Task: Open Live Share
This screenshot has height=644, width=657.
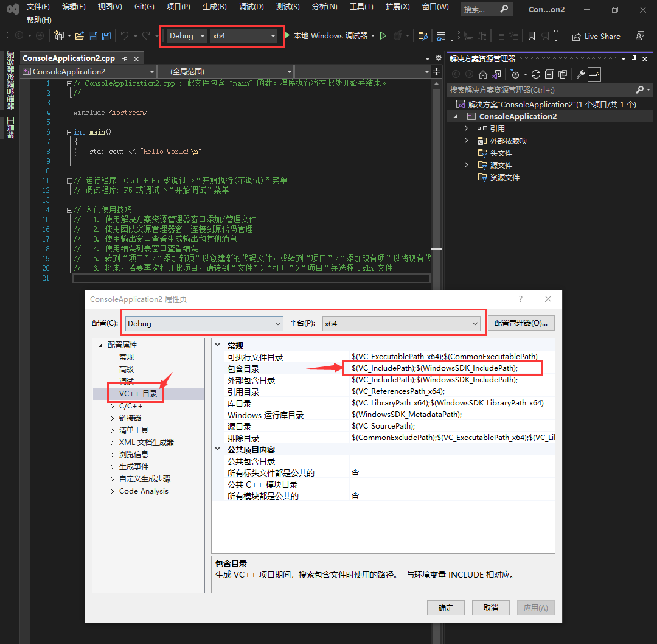Action: coord(596,36)
